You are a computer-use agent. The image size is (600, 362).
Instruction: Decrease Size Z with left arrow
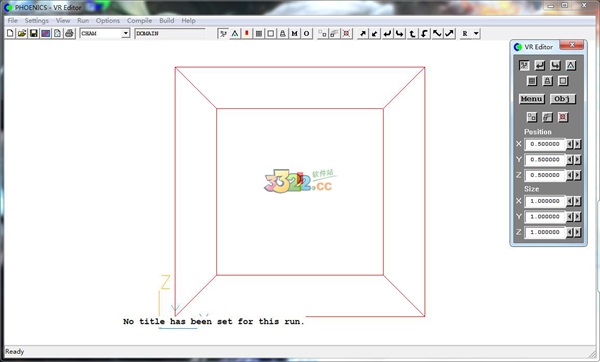pos(570,232)
